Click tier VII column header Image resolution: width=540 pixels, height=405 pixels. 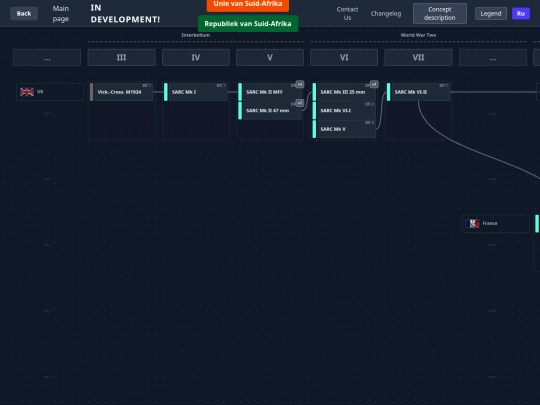click(418, 58)
